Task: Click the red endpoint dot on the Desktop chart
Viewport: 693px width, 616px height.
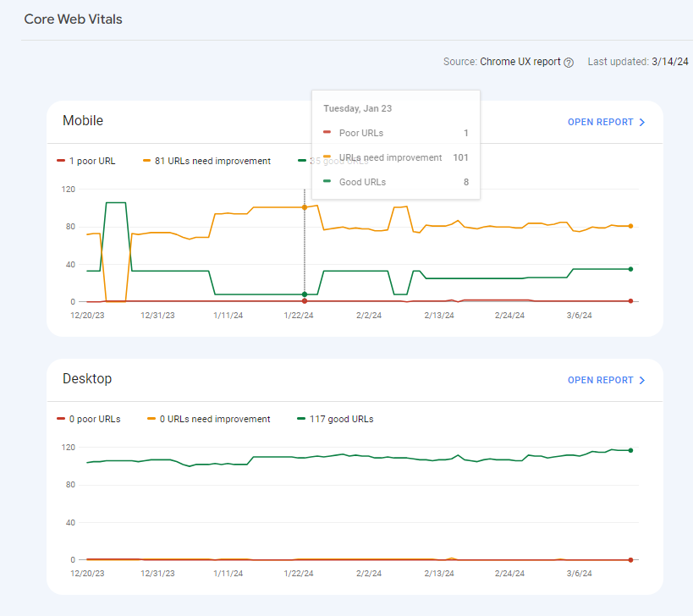Action: point(630,559)
